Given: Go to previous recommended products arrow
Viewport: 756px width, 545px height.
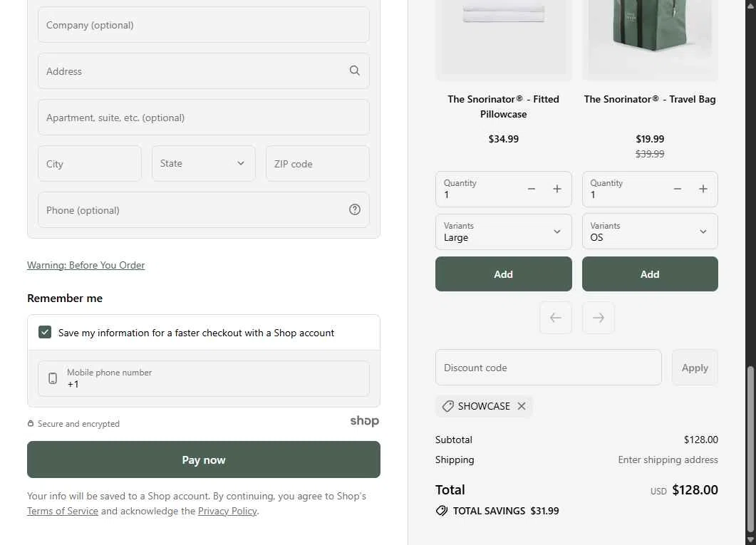Looking at the screenshot, I should point(556,318).
